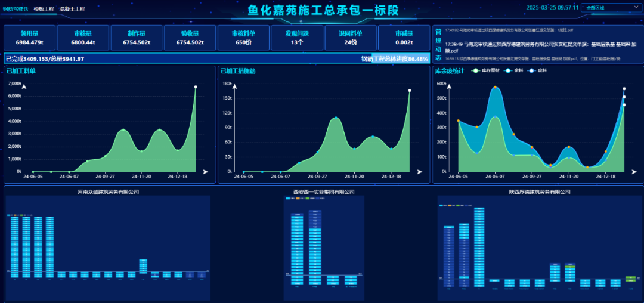Image resolution: width=644 pixels, height=303 pixels.
Task: Open the 河南众诚建筑劳务有限公司 bar chart thumbnail
Action: [x=109, y=248]
